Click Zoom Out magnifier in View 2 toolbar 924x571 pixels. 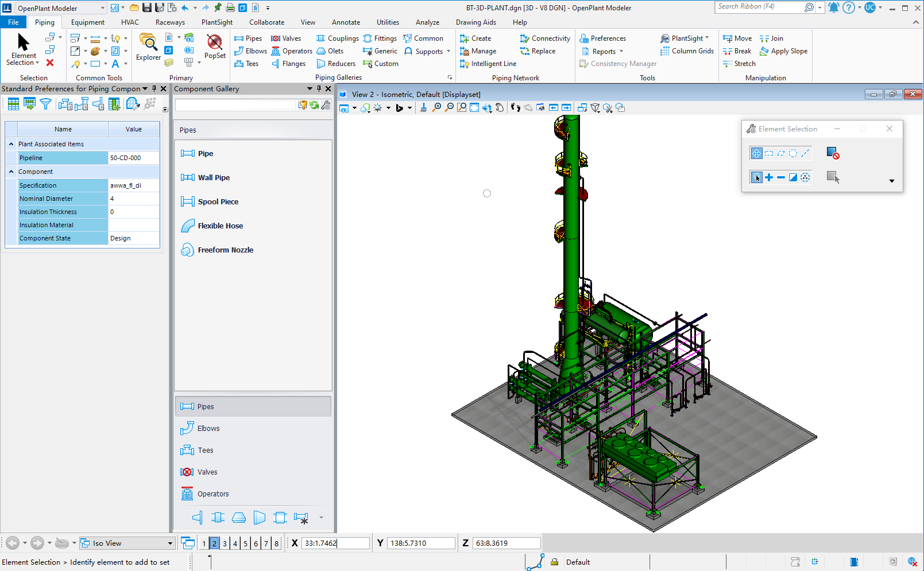click(x=449, y=107)
